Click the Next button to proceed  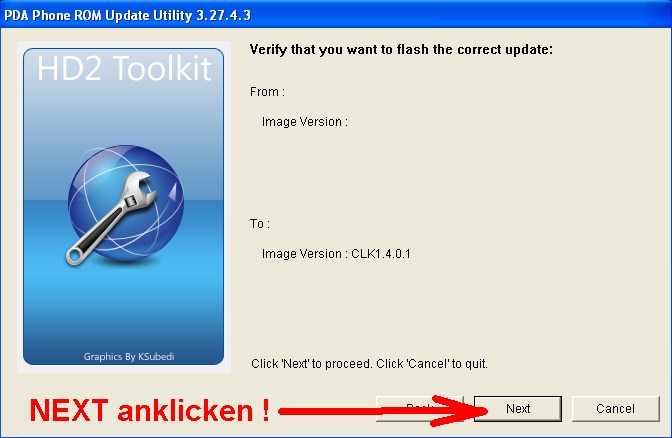coord(518,408)
